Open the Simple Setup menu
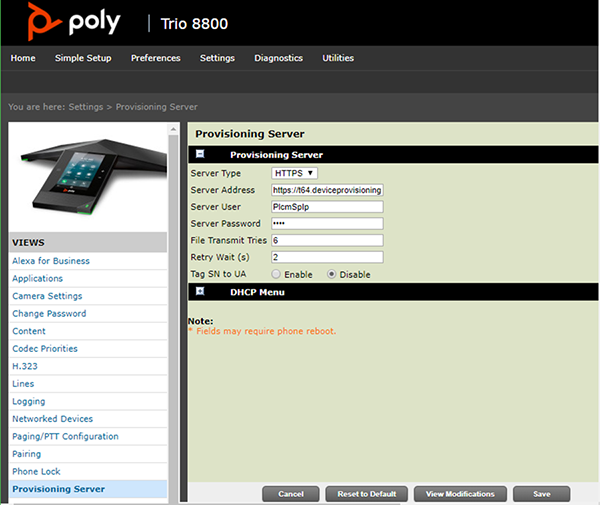Image resolution: width=600 pixels, height=505 pixels. (x=83, y=58)
